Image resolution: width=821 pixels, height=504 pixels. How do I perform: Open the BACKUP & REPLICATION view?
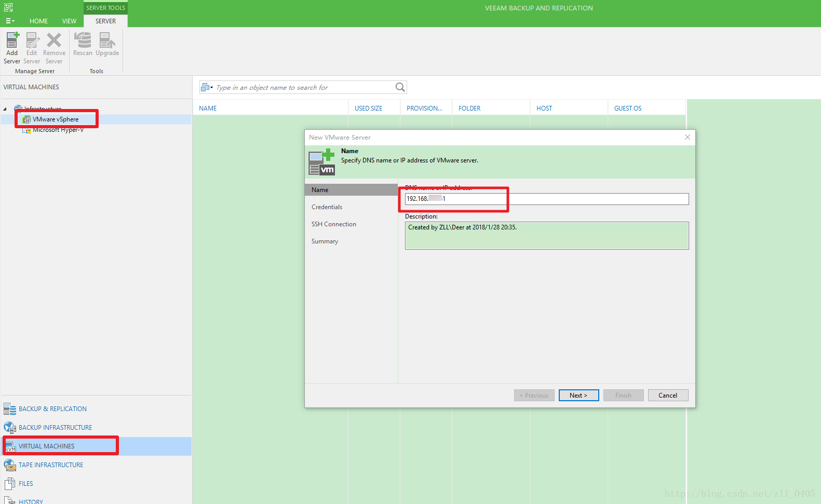(96, 409)
